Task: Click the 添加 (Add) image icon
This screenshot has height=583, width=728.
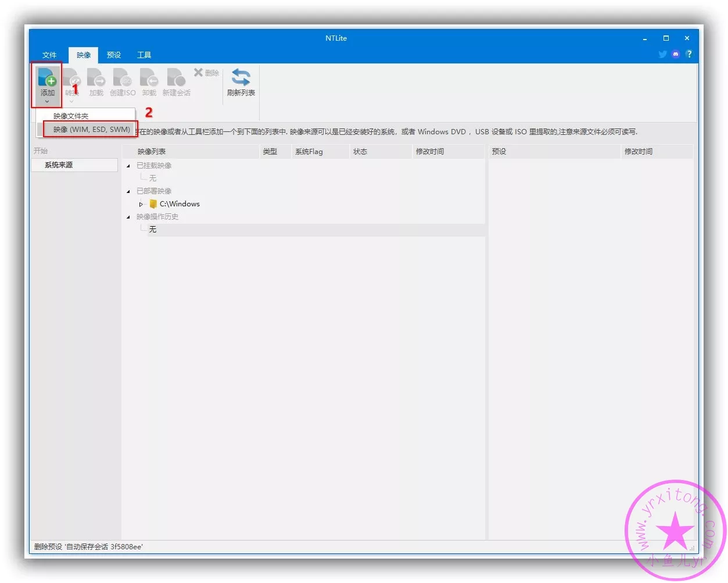Action: coord(47,77)
